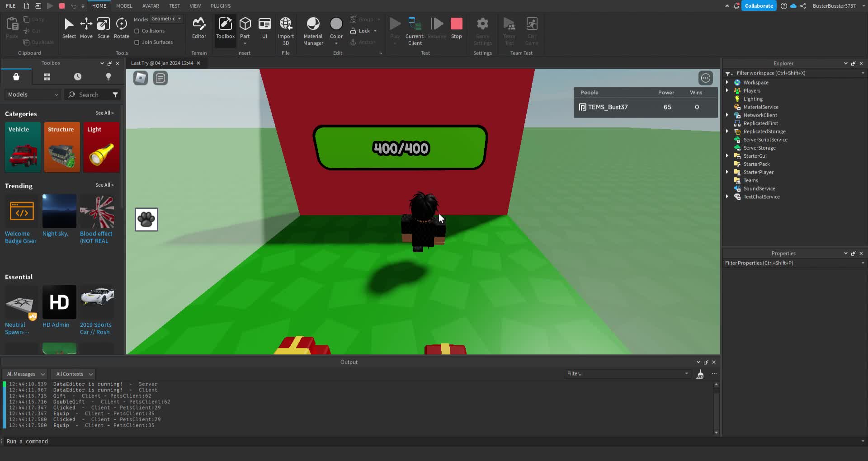This screenshot has width=868, height=461.
Task: Switch to the MODEL ribbon tab
Action: point(124,6)
